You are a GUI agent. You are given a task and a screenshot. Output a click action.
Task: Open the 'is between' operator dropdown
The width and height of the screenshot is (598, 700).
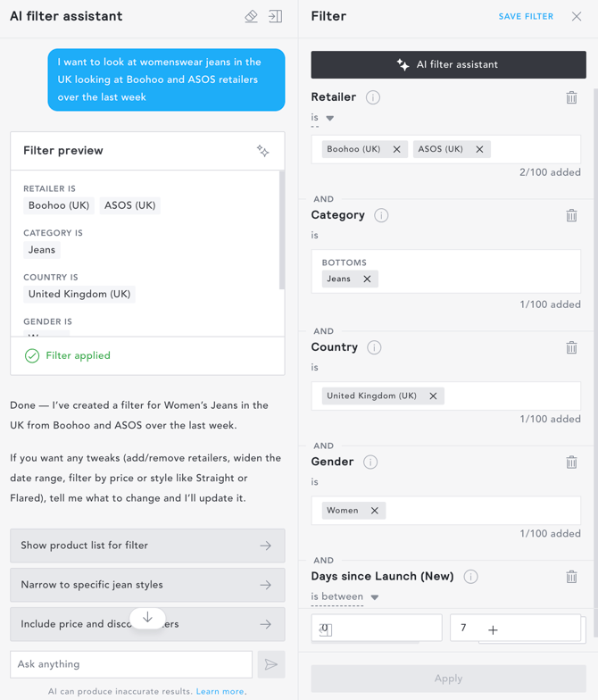click(345, 597)
